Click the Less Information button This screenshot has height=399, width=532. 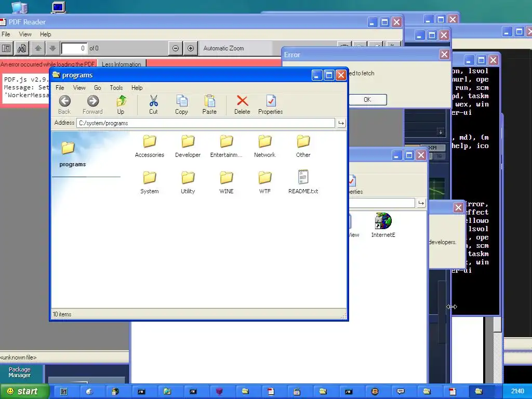click(x=122, y=64)
